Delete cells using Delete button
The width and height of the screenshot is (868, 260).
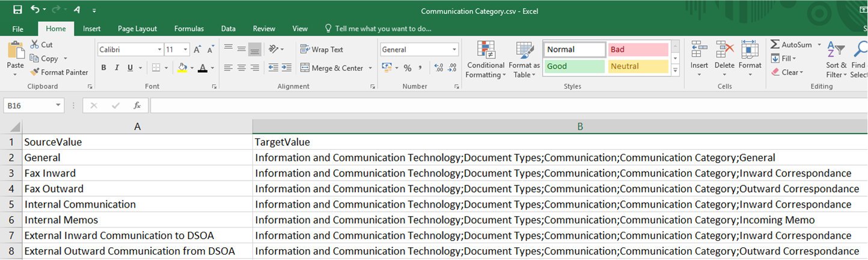click(724, 60)
